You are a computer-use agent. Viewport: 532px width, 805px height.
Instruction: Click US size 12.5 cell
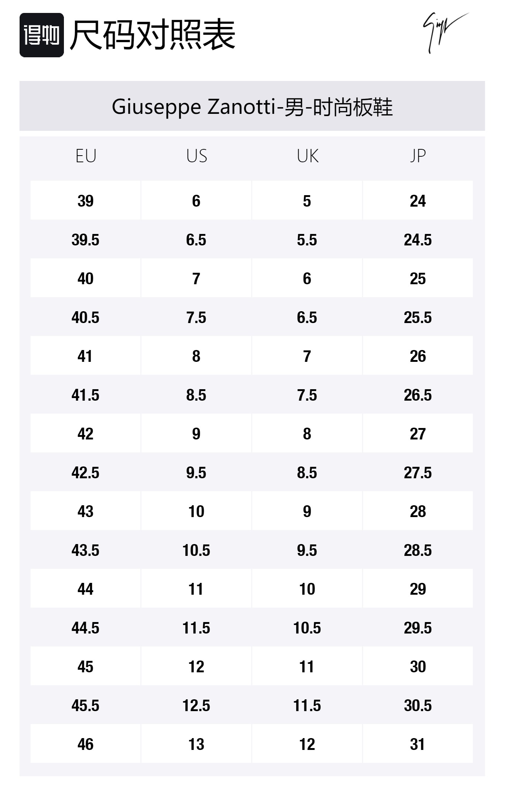(x=196, y=706)
